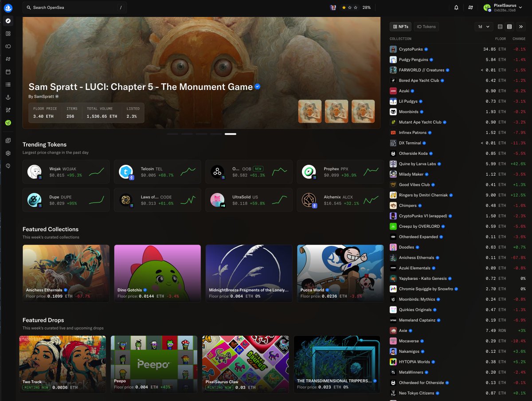
Task: Click the Prophex token logo
Action: coord(309,172)
